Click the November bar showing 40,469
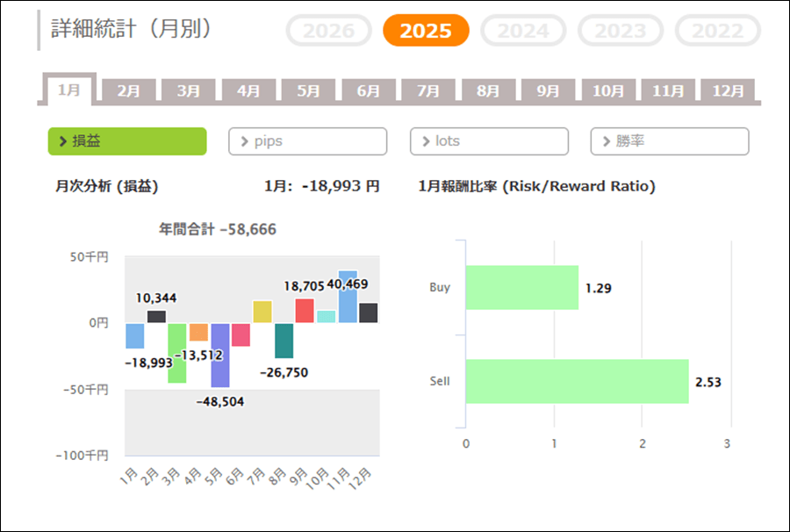The image size is (790, 532). 348,298
